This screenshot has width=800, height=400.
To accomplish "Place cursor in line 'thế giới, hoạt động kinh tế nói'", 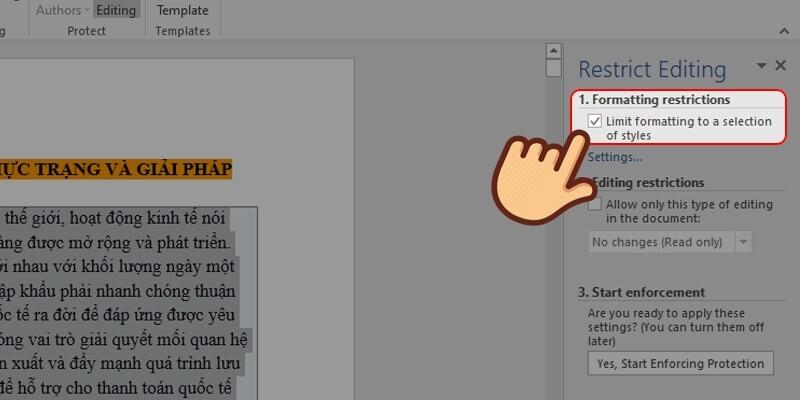I will coord(116,217).
